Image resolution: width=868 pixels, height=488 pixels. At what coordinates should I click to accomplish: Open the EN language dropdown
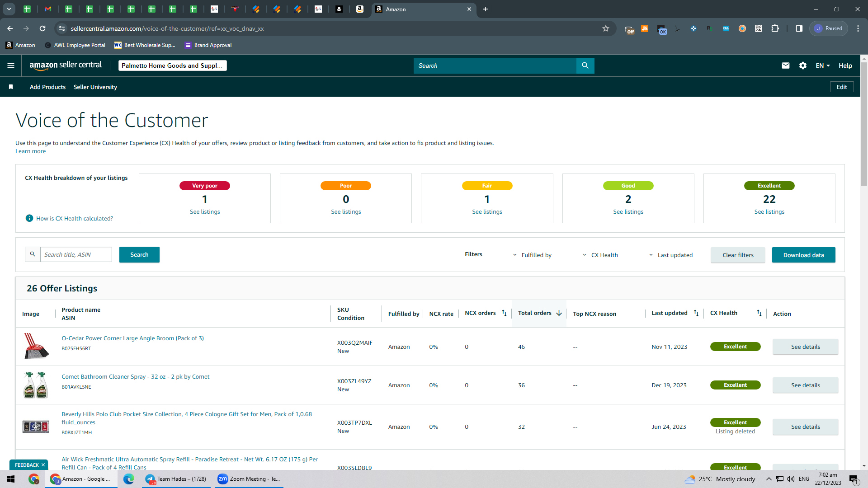[x=823, y=66]
